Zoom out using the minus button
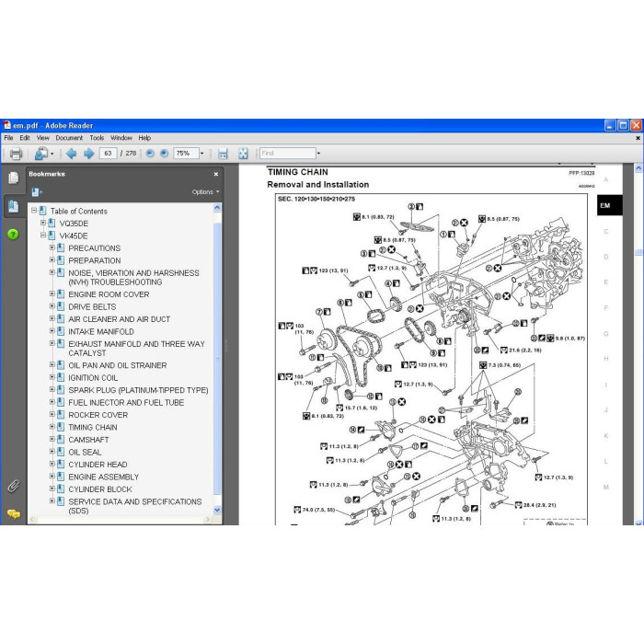Screen dimensions: 644x644 pos(150,154)
